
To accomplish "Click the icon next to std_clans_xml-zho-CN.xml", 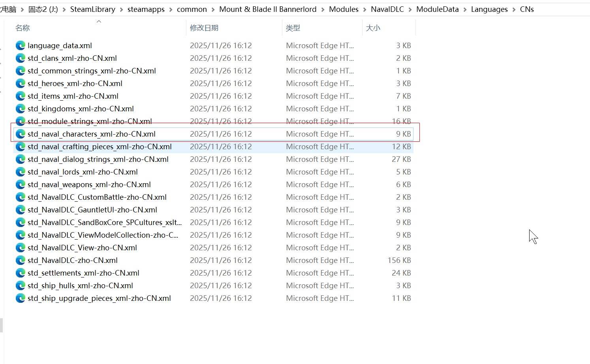I will [20, 58].
